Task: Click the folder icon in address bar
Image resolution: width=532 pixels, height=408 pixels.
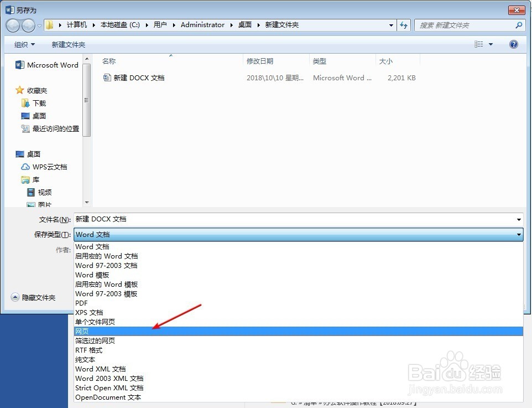Action: [50, 25]
